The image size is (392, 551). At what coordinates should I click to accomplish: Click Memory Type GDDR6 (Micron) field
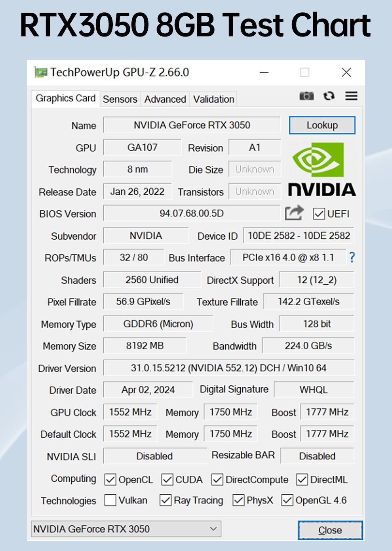click(x=158, y=323)
